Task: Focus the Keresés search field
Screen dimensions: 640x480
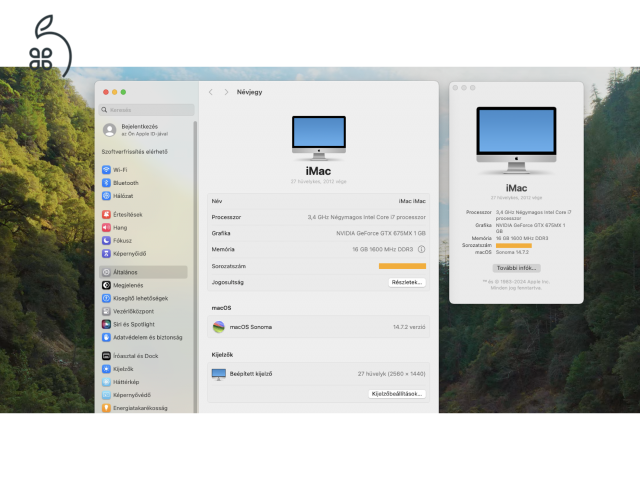Action: (x=147, y=110)
